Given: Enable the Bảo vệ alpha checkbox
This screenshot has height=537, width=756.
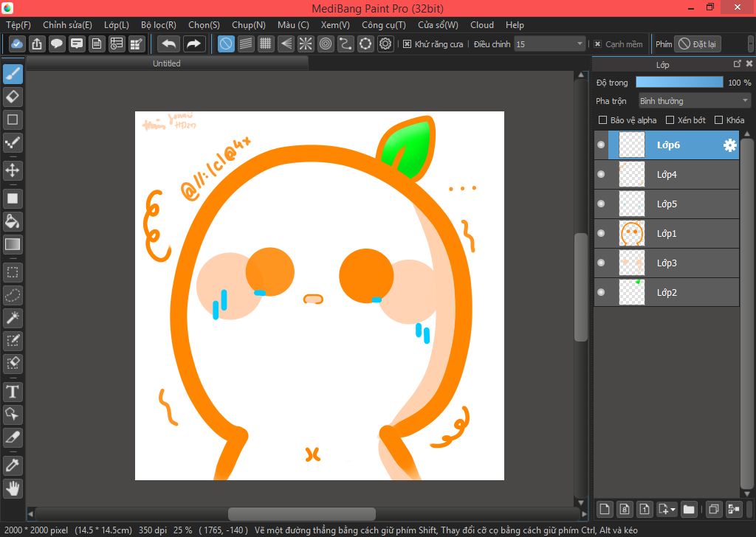Looking at the screenshot, I should tap(603, 120).
